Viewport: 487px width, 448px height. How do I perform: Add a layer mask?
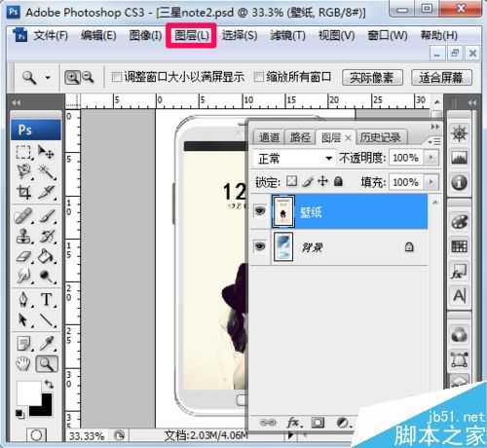[318, 423]
